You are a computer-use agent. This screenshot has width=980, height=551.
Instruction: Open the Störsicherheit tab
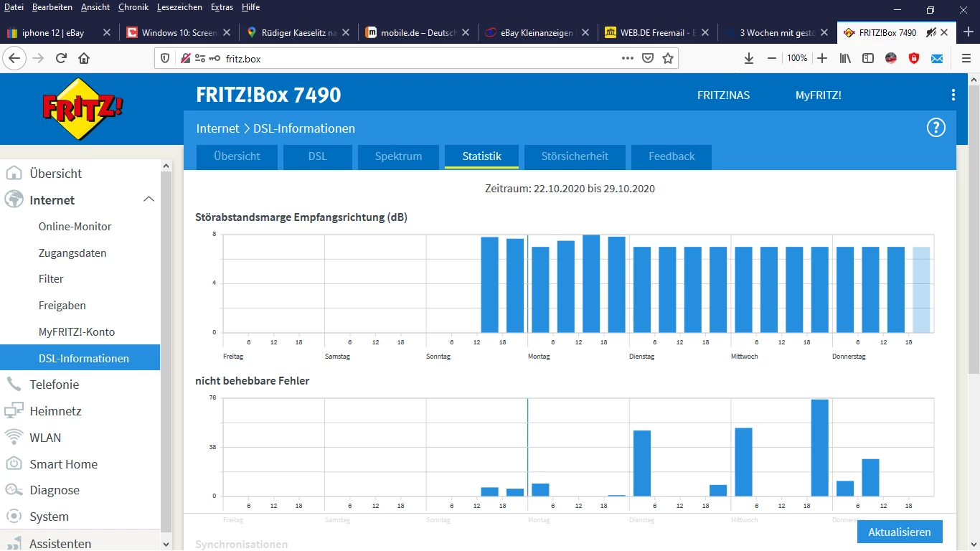(x=575, y=156)
